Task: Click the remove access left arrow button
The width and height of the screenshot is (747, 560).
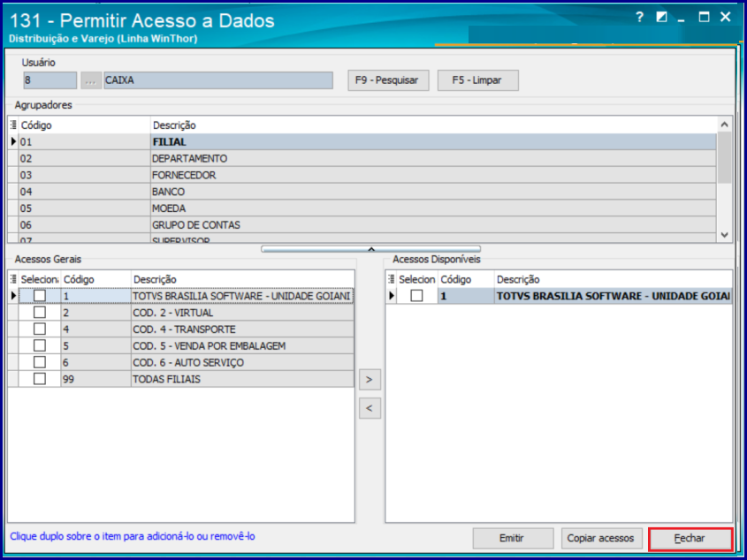Action: pyautogui.click(x=370, y=408)
